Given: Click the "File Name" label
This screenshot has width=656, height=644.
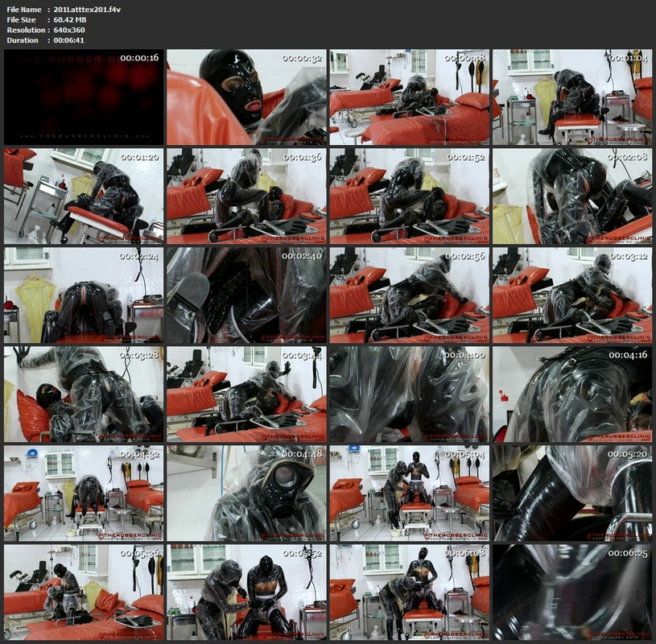Looking at the screenshot, I should tap(24, 9).
